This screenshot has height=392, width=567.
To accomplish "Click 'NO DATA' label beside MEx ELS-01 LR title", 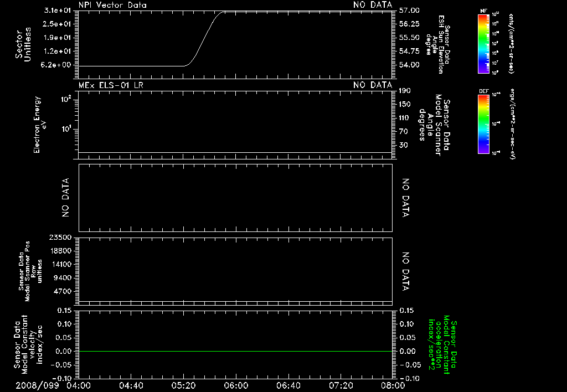I will pyautogui.click(x=373, y=85).
